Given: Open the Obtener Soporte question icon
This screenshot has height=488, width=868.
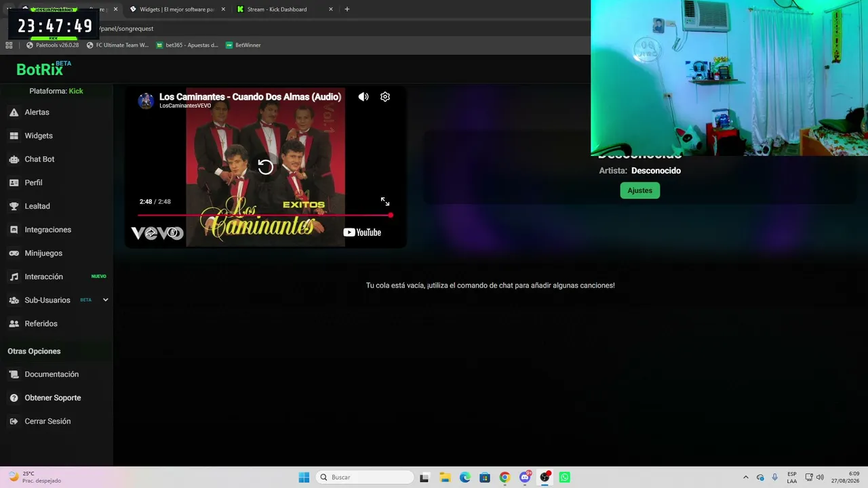Looking at the screenshot, I should tap(14, 398).
